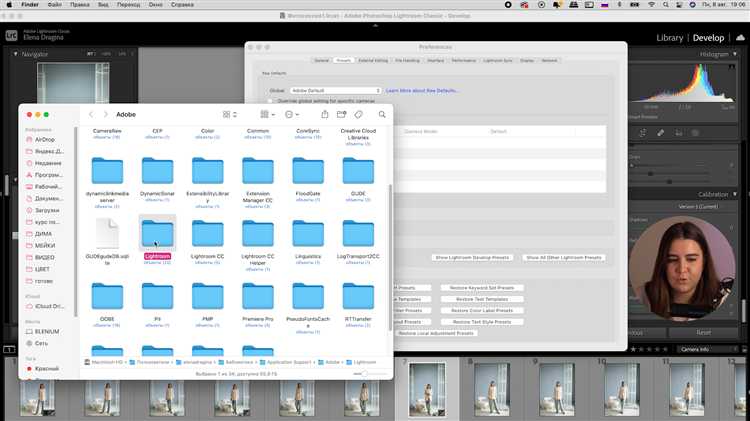Image resolution: width=750 pixels, height=421 pixels.
Task: Click the Finder share icon
Action: tap(324, 114)
